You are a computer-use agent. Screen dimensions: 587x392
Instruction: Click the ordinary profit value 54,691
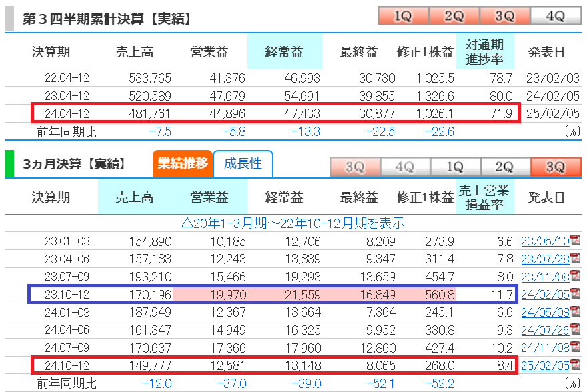302,96
